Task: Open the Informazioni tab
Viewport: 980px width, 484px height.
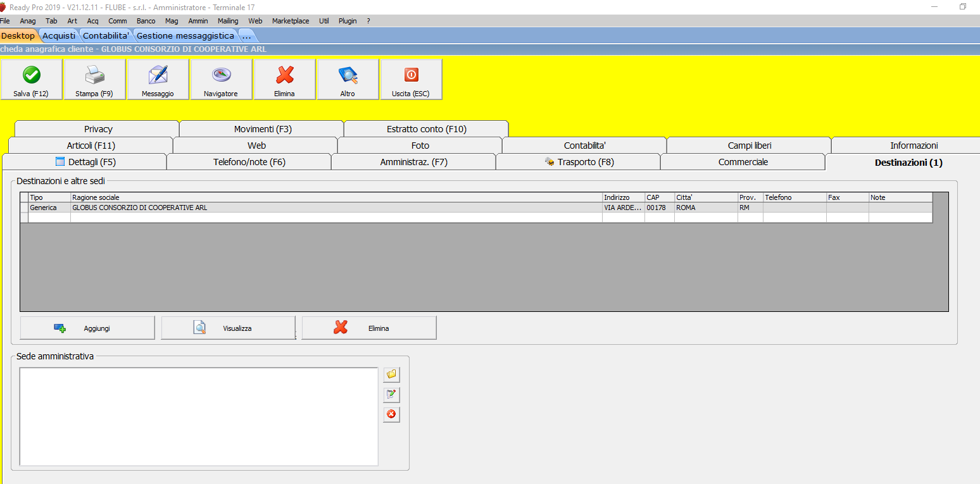Action: (x=906, y=146)
